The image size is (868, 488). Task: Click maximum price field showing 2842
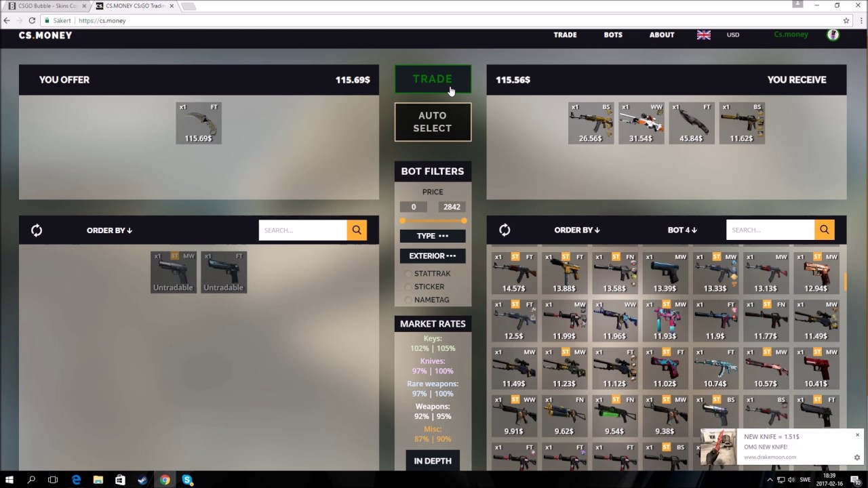[x=452, y=207]
